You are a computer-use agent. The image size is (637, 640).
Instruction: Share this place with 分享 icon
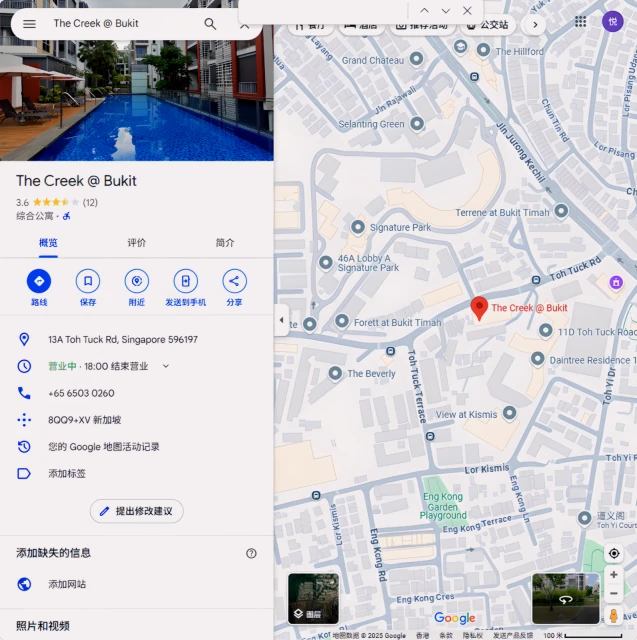coord(234,281)
